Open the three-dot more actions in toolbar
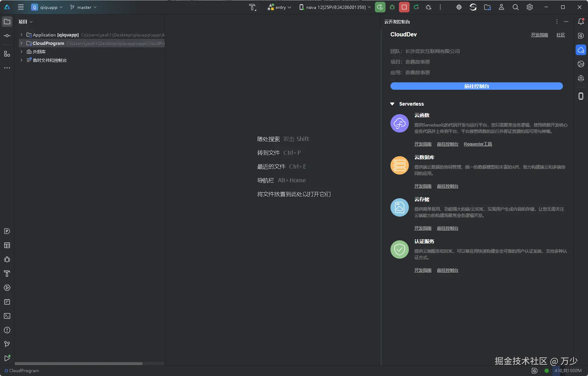This screenshot has height=376, width=588. (x=440, y=7)
